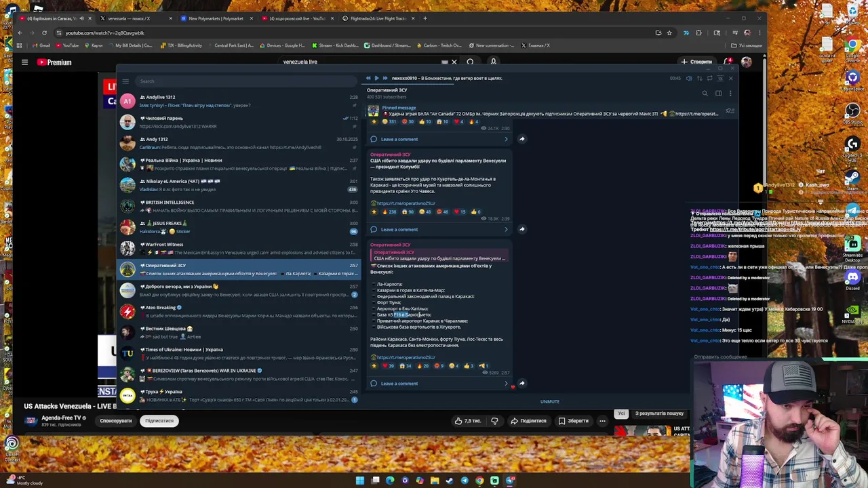868x488 pixels.
Task: Open a new browser tab
Action: (425, 18)
